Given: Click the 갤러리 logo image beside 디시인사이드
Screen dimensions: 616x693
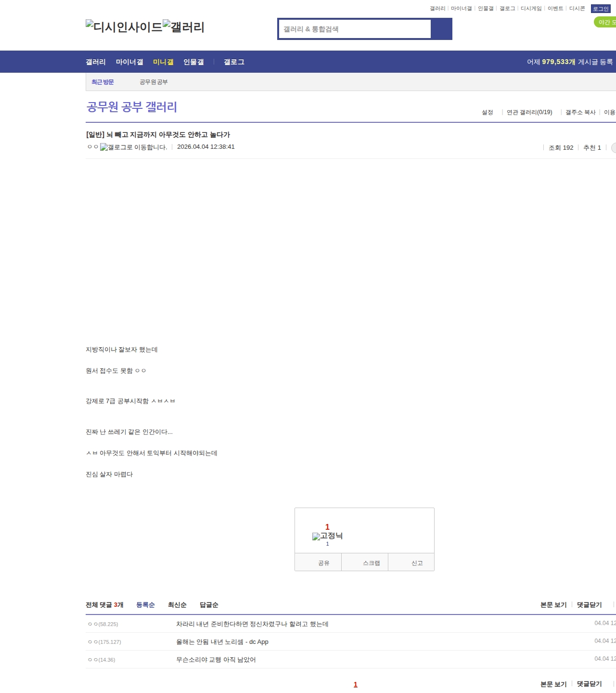Looking at the screenshot, I should (183, 27).
